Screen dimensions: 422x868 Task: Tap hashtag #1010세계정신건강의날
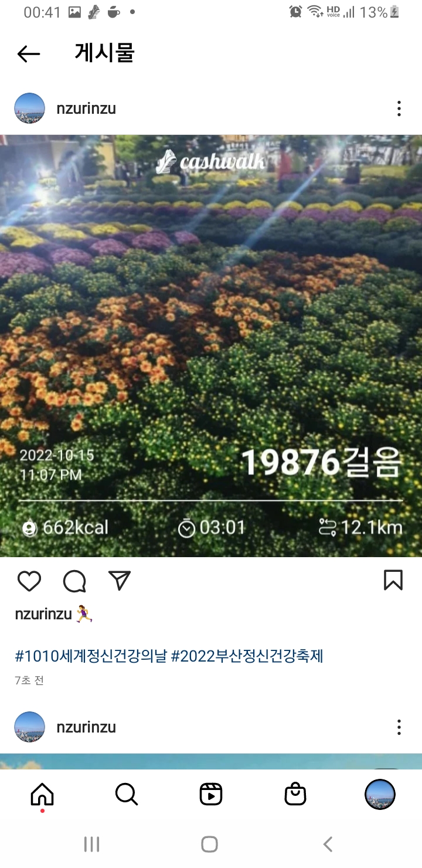tap(91, 656)
